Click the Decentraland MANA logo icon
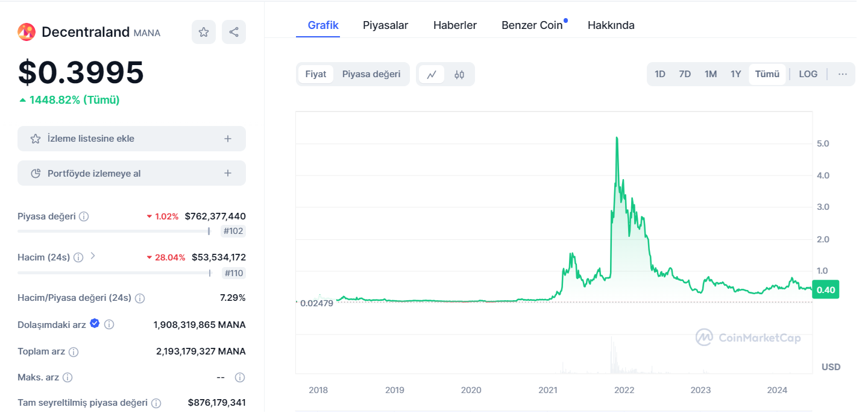868x419 pixels. (27, 32)
